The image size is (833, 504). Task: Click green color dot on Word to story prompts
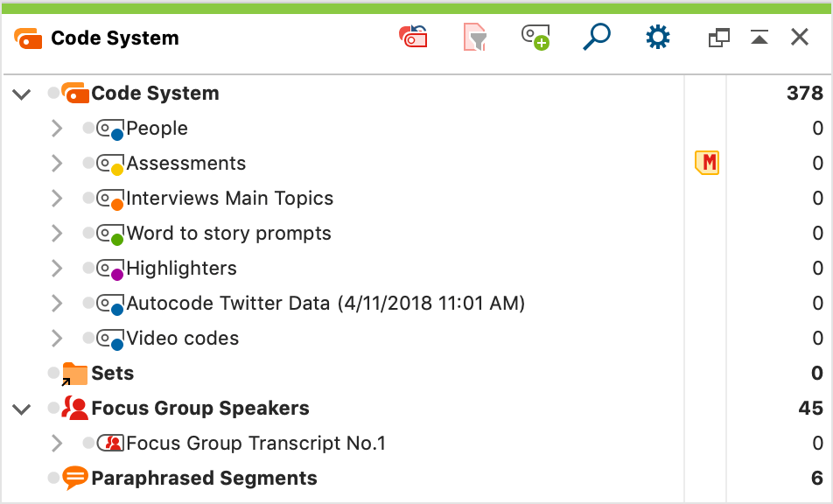click(x=117, y=240)
